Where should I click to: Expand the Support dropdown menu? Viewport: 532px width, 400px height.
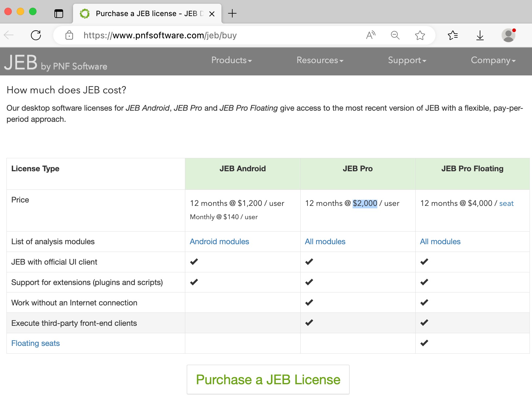click(407, 60)
